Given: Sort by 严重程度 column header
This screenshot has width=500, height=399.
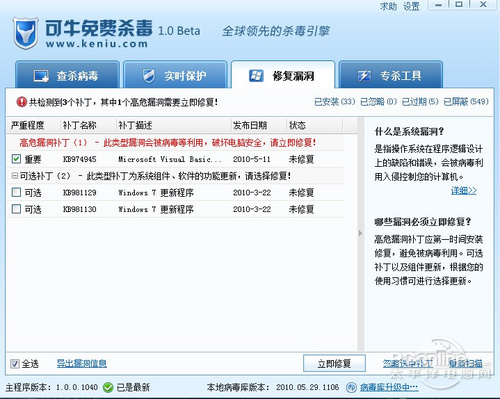Looking at the screenshot, I should coord(33,125).
